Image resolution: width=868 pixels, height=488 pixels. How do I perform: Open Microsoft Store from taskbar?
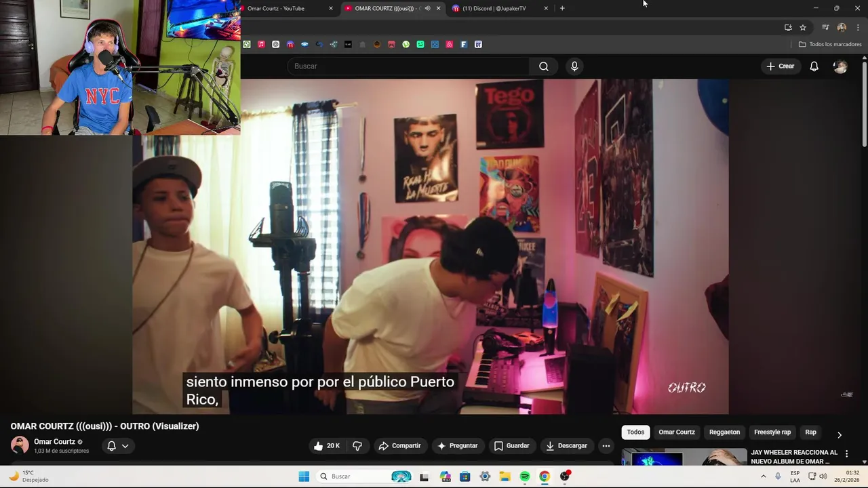point(465,476)
